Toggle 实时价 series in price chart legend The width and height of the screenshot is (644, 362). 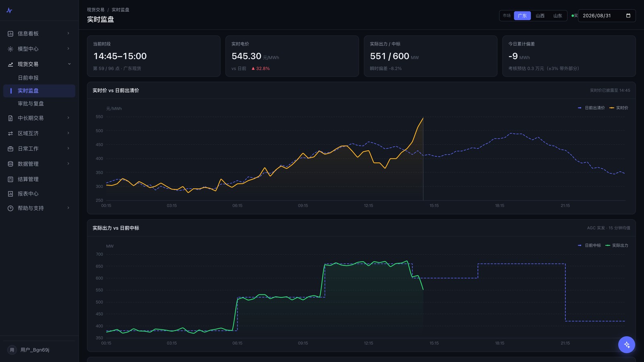point(619,108)
